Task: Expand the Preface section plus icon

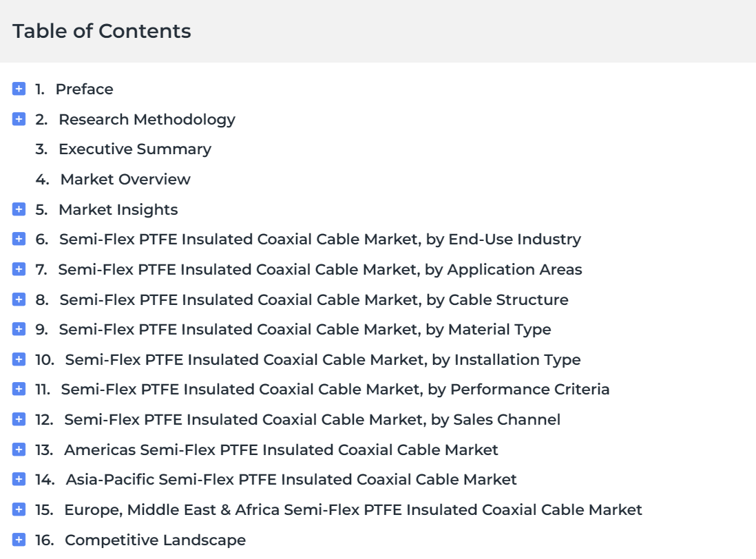Action: point(19,89)
